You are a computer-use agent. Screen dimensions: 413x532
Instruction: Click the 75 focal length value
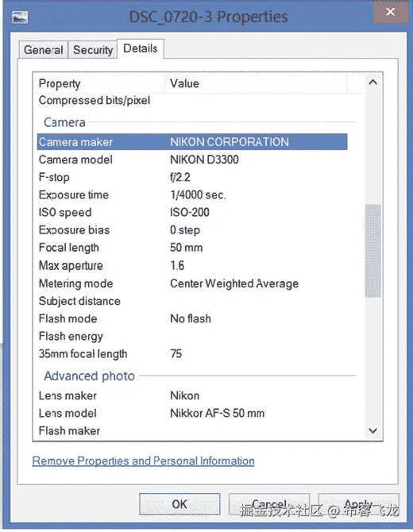176,354
